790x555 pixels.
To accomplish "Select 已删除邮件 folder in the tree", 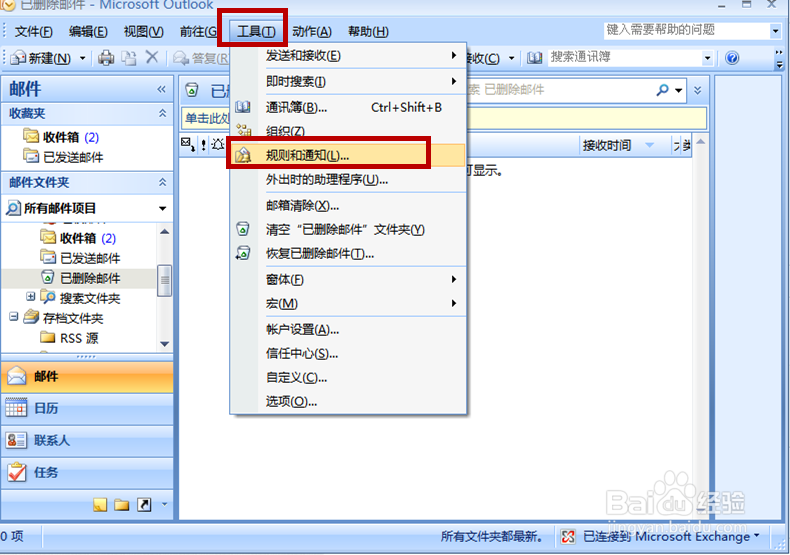I will 80,278.
